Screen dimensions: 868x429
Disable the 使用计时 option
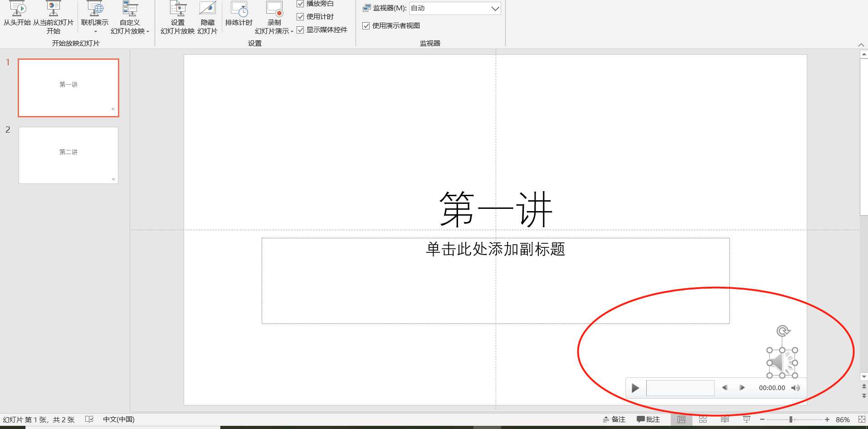(301, 17)
